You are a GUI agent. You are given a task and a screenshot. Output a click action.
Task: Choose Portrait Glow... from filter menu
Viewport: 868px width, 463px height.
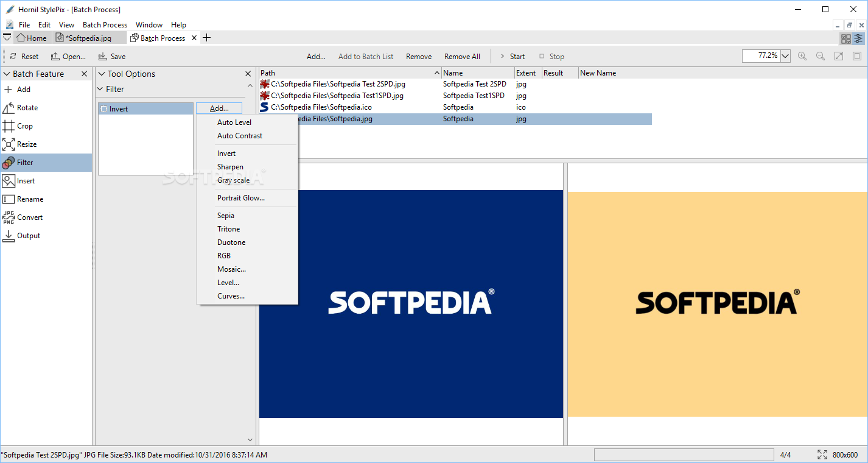(x=247, y=198)
